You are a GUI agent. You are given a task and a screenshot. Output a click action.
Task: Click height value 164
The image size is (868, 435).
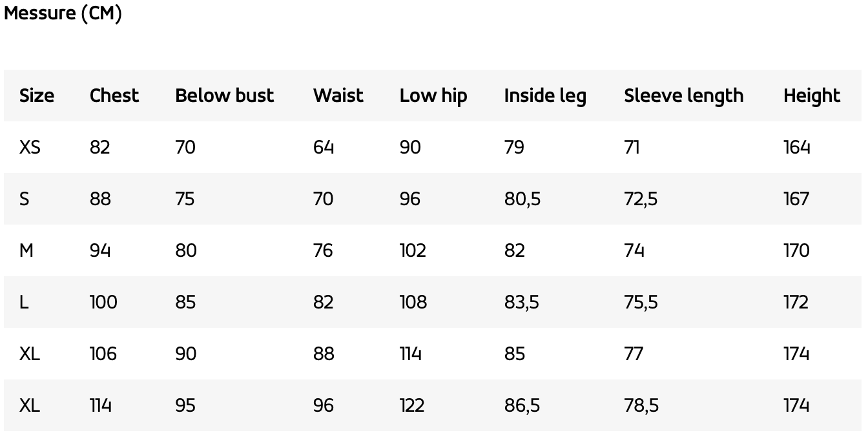796,147
